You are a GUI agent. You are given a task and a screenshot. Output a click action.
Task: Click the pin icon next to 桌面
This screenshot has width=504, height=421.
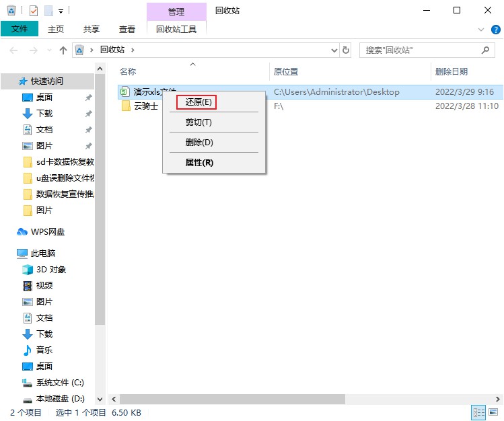point(88,98)
